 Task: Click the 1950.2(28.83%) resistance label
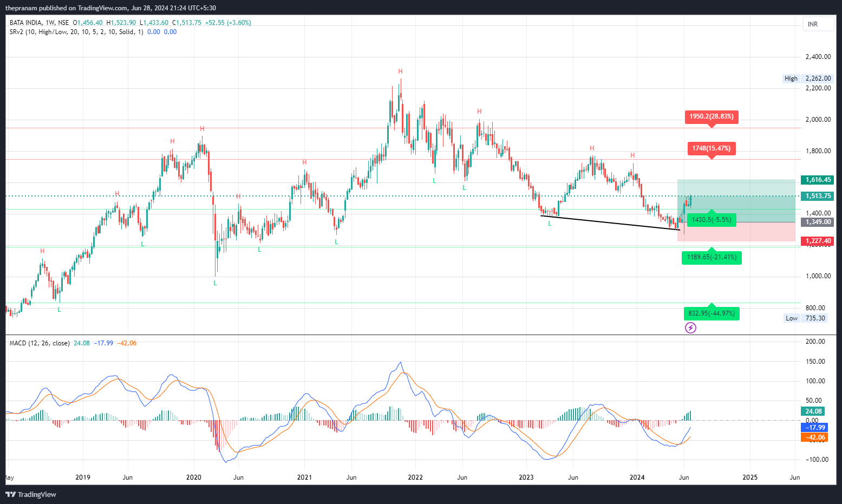coord(712,117)
